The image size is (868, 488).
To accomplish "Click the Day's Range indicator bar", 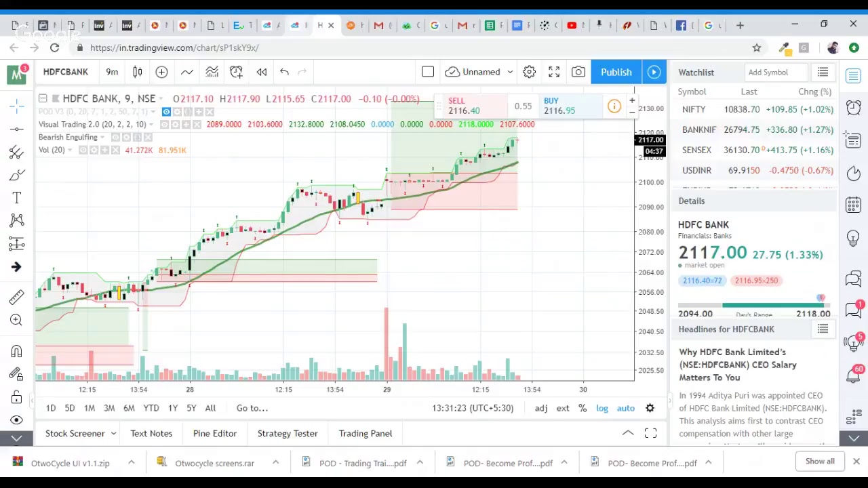I will pos(754,306).
